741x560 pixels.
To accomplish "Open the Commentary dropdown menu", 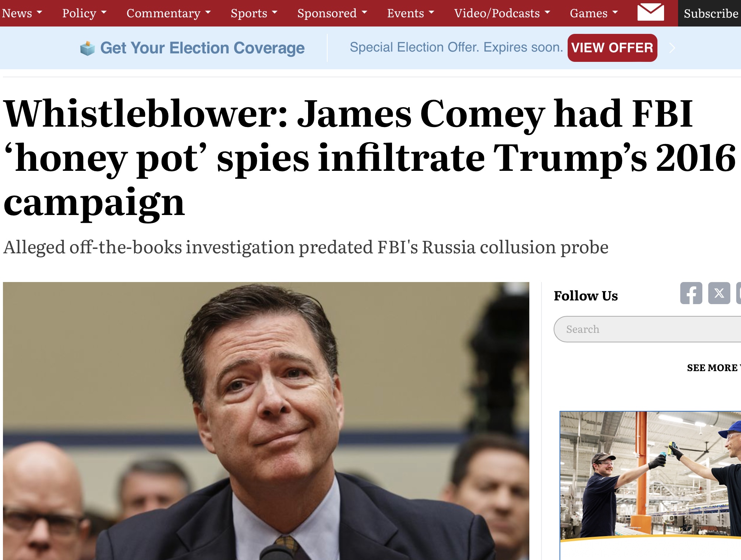I will [x=169, y=13].
